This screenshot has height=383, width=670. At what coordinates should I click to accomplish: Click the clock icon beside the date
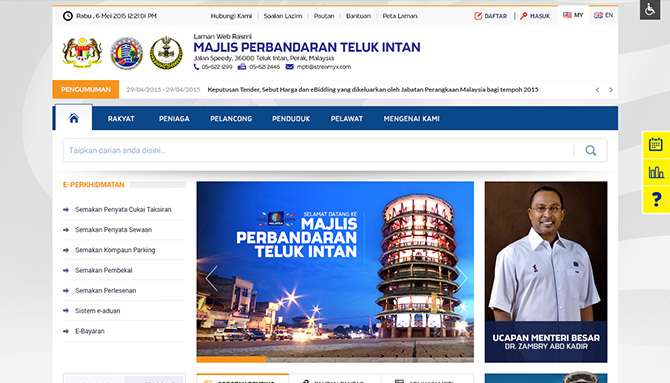[x=68, y=16]
